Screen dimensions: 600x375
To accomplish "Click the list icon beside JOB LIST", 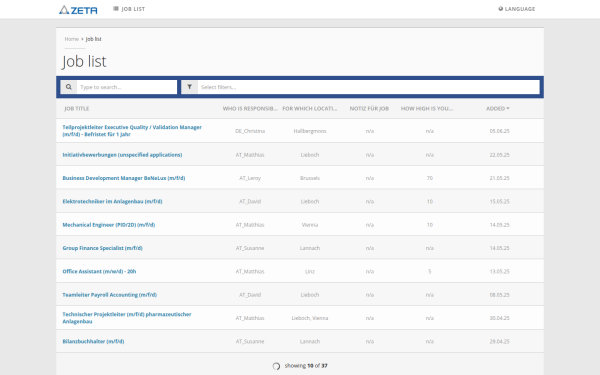I will 116,9.
